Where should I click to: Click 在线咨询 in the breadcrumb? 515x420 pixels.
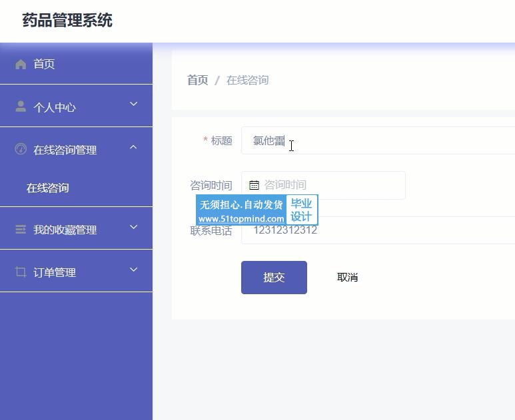247,80
